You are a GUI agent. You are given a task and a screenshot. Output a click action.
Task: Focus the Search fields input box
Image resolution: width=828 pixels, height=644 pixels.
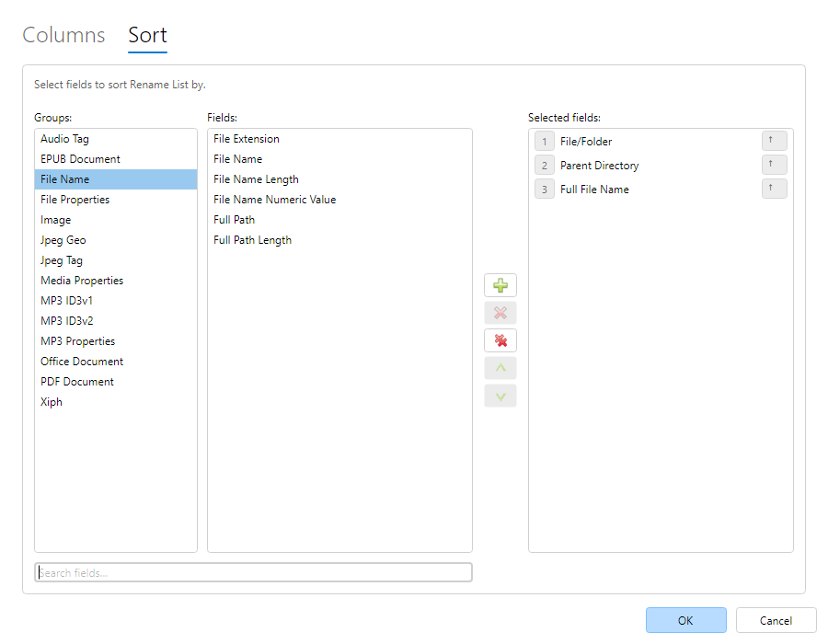(254, 573)
